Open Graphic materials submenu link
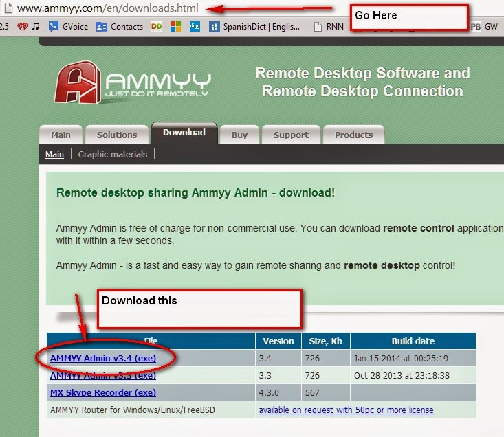Viewport: 504px width, 437px height. [x=113, y=155]
